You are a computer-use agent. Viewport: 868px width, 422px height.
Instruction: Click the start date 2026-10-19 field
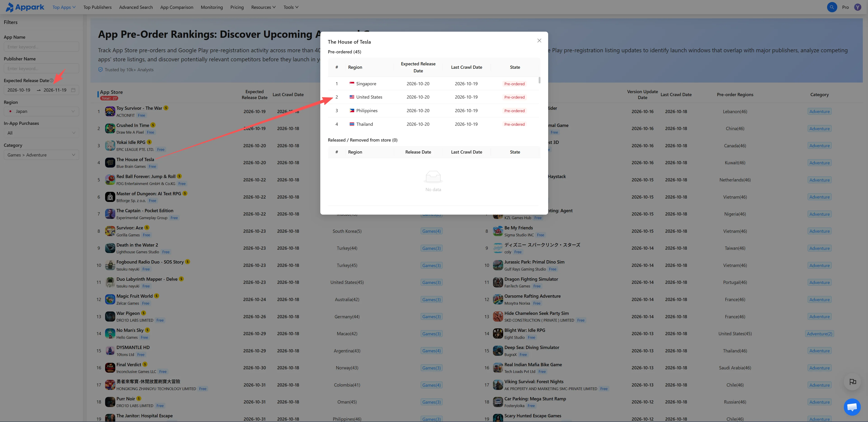point(19,90)
